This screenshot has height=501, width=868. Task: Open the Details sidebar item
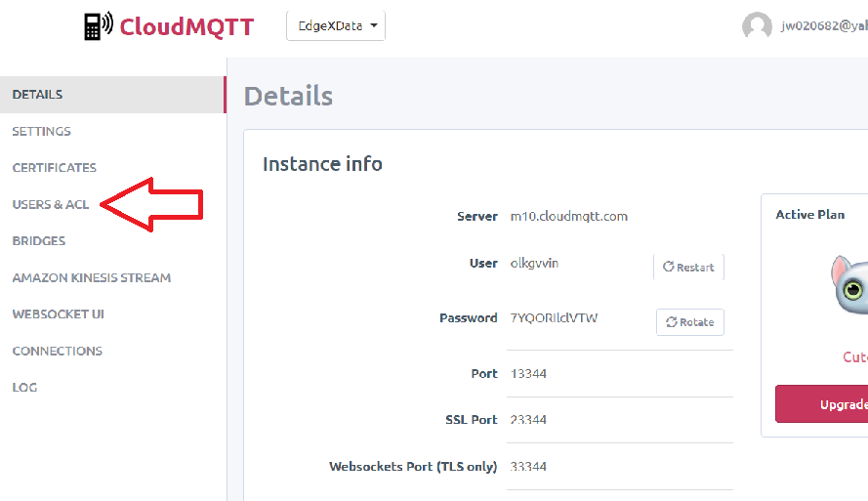(x=38, y=95)
